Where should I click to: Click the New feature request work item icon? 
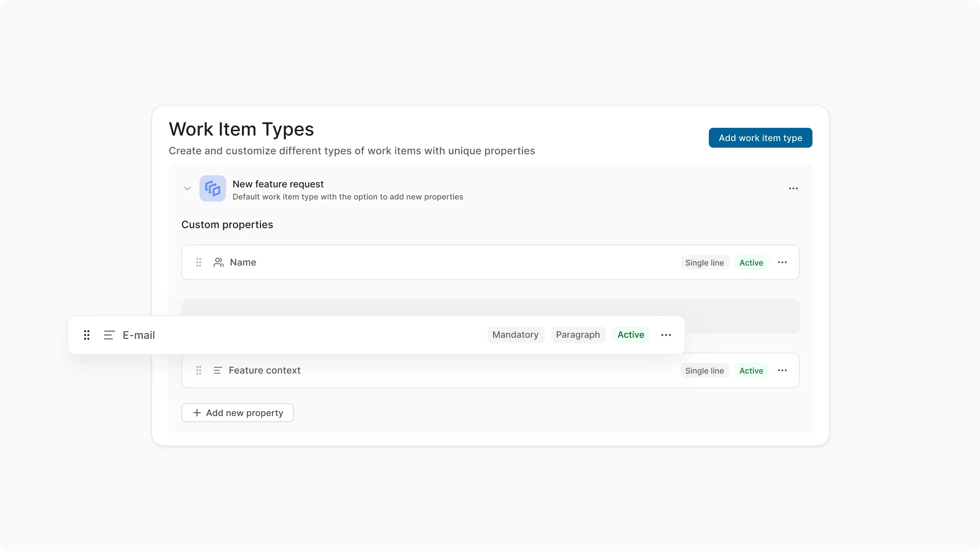pos(213,188)
